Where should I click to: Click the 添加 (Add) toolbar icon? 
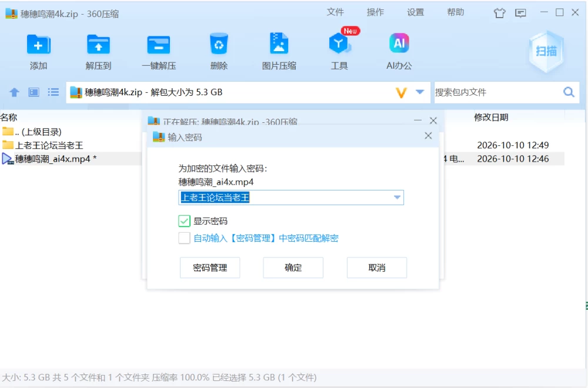pos(38,45)
